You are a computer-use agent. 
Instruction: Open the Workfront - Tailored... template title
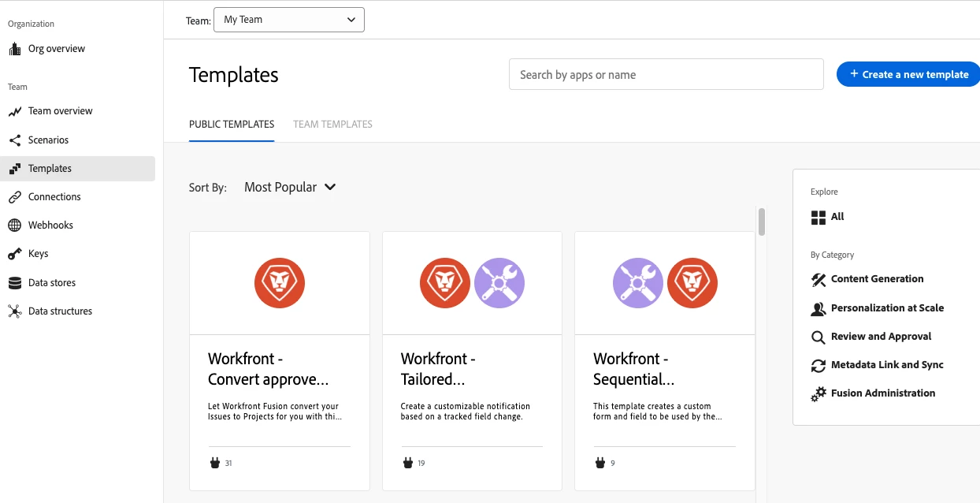438,369
